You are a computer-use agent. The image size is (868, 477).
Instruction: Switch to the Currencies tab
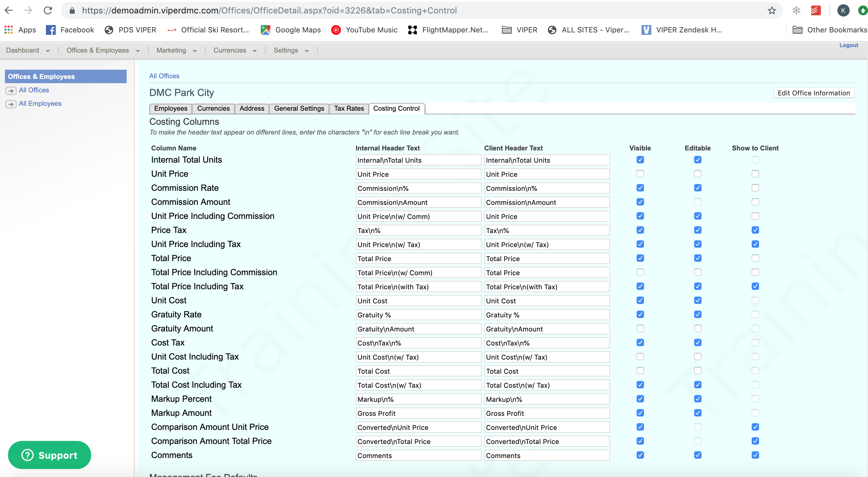coord(213,108)
